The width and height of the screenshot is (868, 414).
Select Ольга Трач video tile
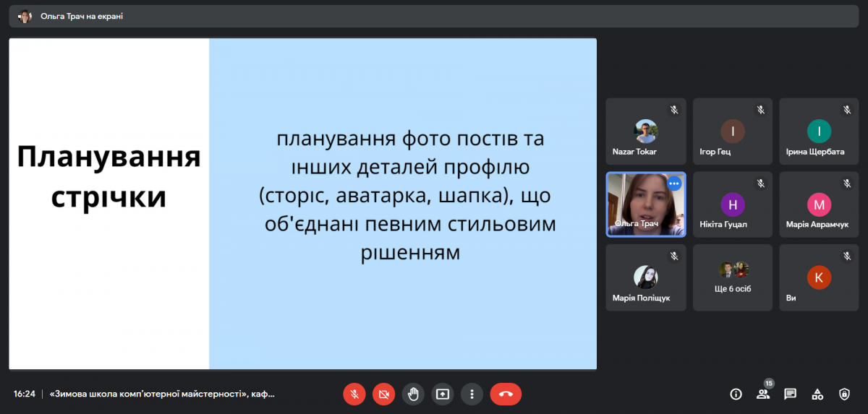click(x=646, y=204)
